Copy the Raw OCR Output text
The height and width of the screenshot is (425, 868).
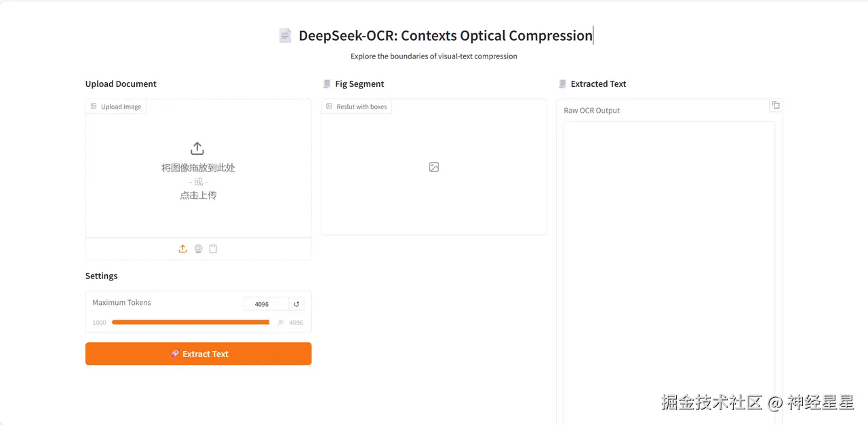click(x=776, y=105)
